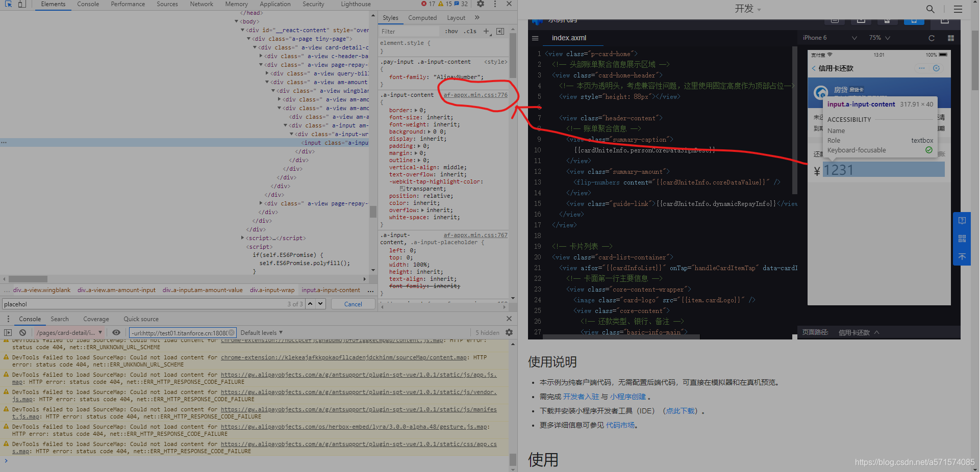The height and width of the screenshot is (472, 980).
Task: Open the drawer three-dot menu beside Console
Action: [x=8, y=319]
